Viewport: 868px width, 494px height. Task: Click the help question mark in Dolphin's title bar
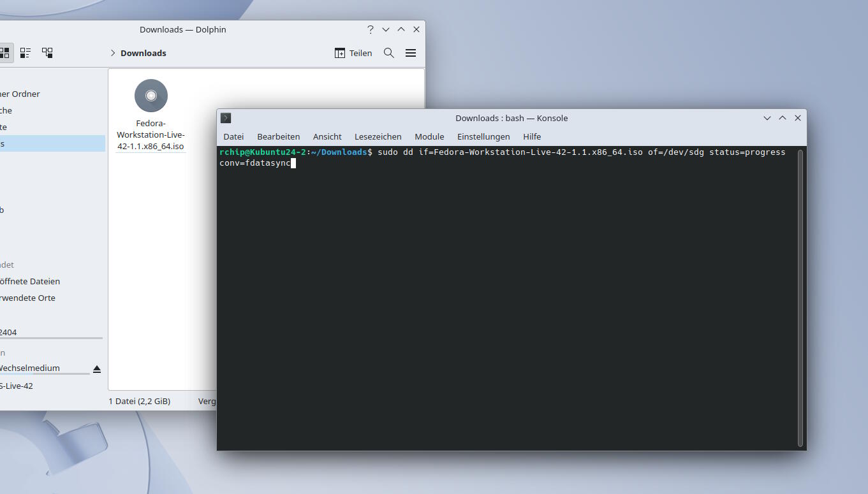pyautogui.click(x=371, y=29)
